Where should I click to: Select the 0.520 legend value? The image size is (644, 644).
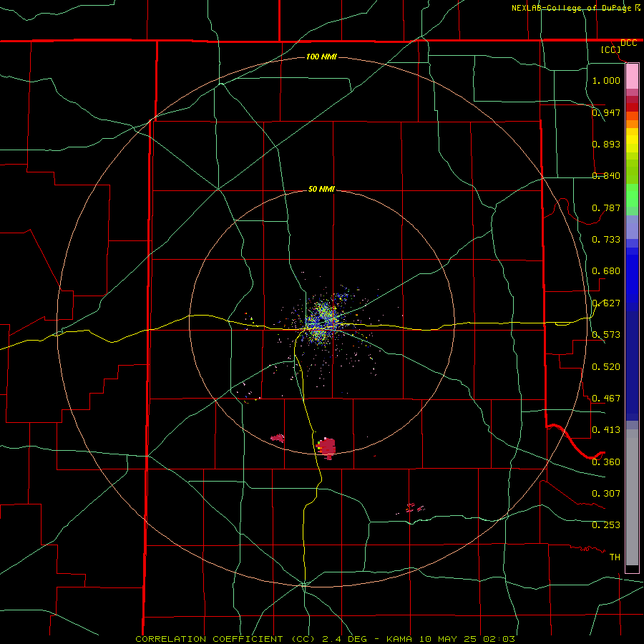click(606, 366)
